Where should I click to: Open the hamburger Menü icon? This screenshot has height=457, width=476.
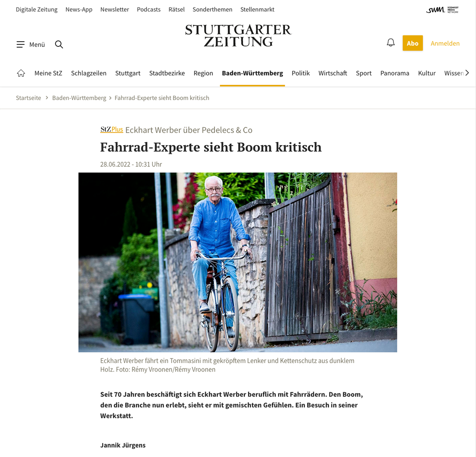(21, 44)
